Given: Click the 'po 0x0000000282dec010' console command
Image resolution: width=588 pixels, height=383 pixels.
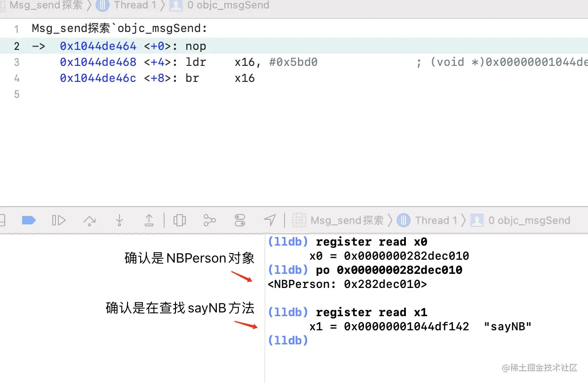Looking at the screenshot, I should point(389,270).
